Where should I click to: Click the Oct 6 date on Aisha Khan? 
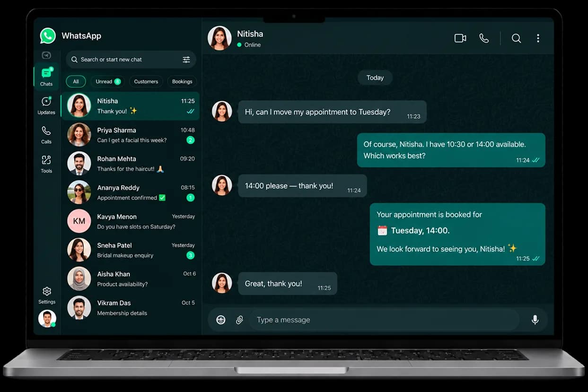[x=189, y=274]
